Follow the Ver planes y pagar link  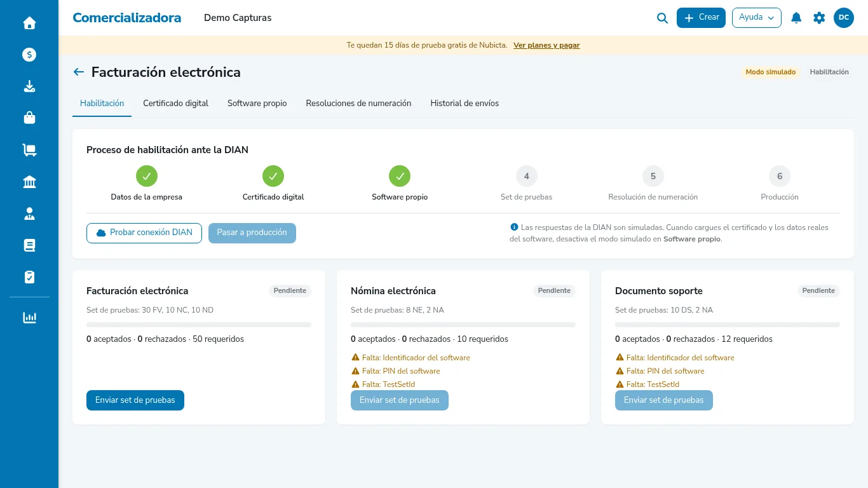coord(546,45)
